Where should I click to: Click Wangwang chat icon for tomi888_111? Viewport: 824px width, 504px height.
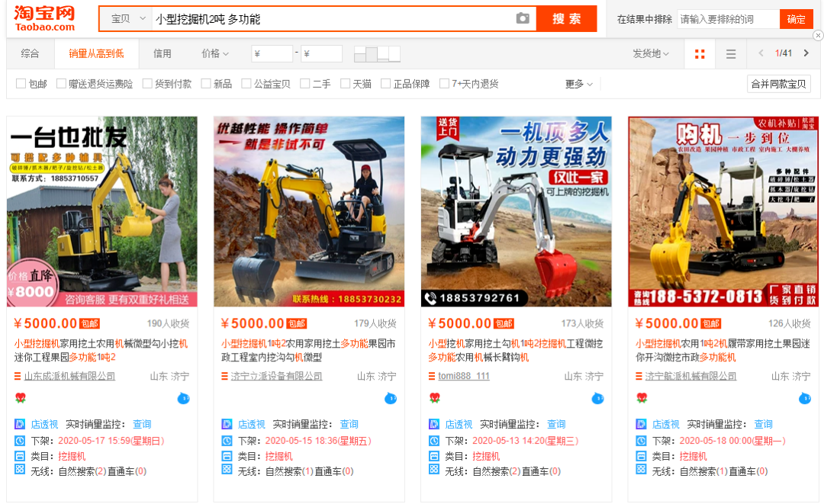[597, 398]
